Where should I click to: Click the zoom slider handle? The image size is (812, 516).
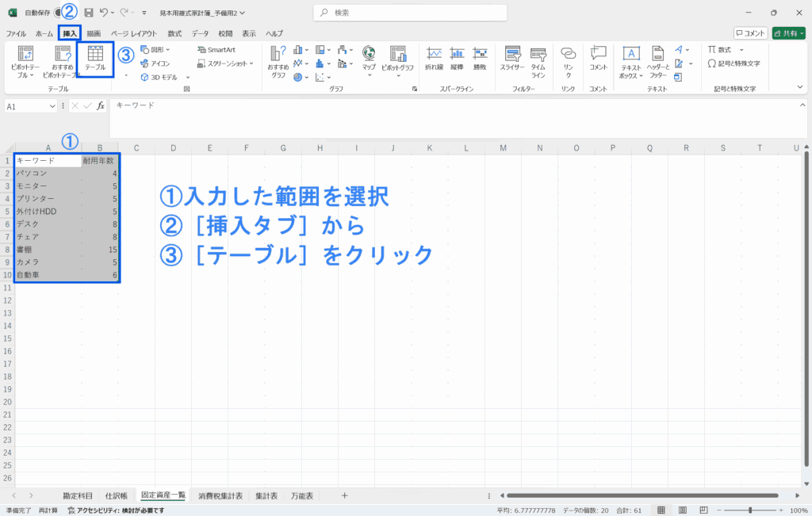tap(750, 510)
